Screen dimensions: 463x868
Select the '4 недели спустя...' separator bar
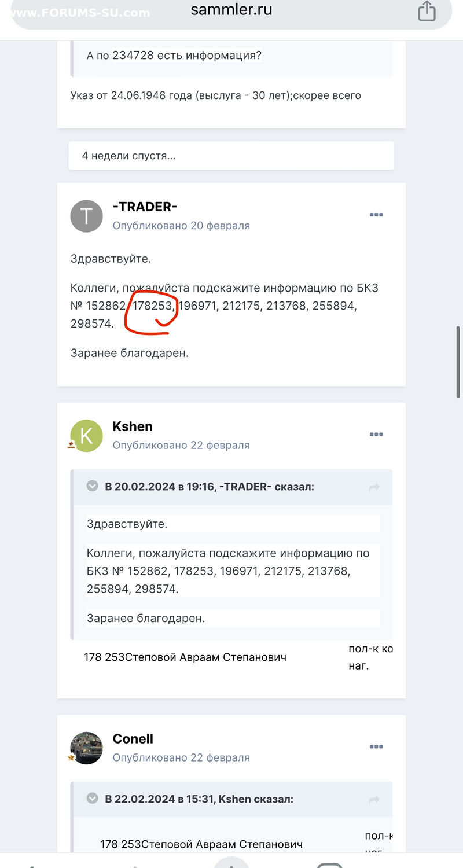tap(231, 156)
